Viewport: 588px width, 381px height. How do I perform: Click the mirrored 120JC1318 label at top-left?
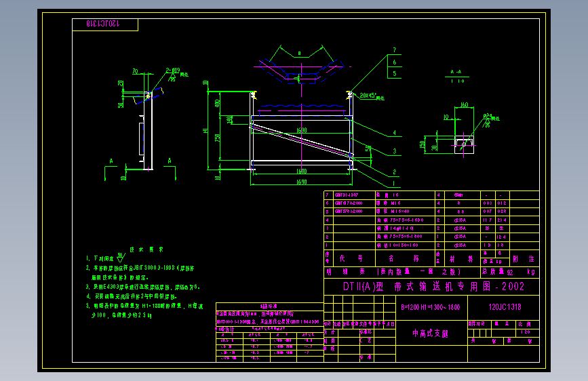point(103,24)
